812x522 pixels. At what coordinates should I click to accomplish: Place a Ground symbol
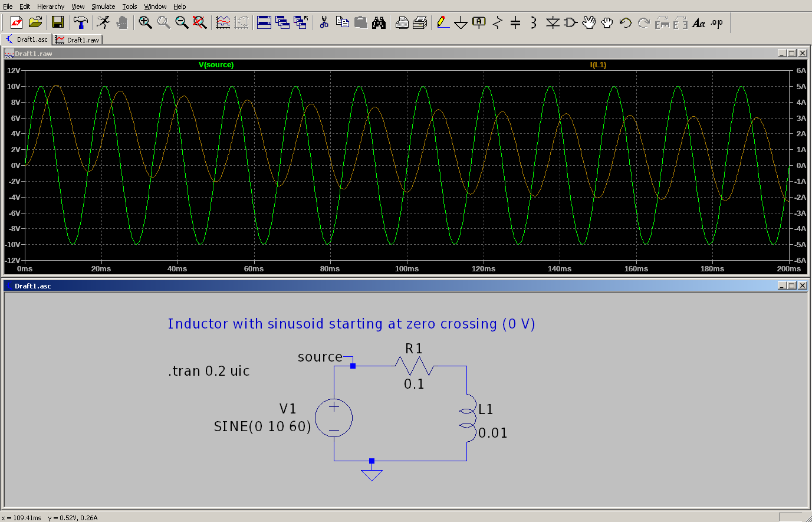461,22
